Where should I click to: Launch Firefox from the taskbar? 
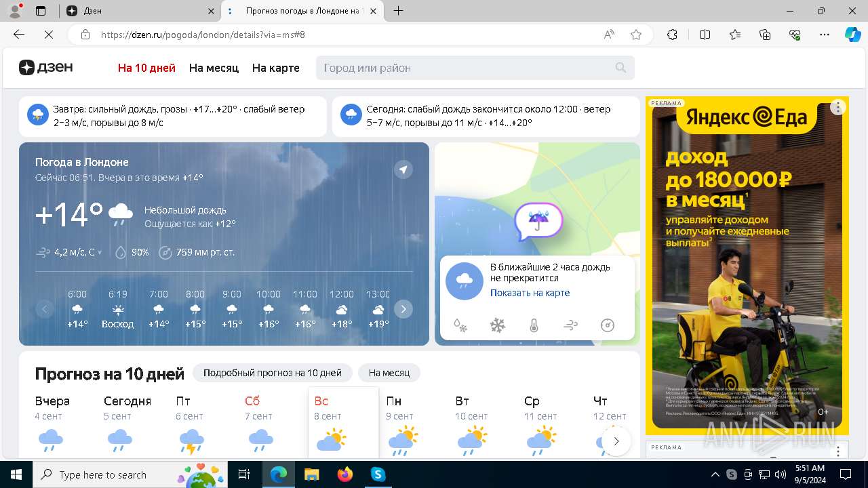[345, 474]
